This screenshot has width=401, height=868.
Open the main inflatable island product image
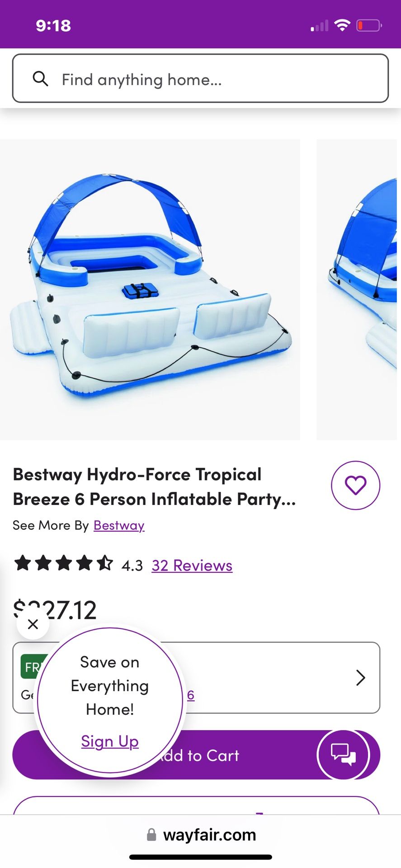point(150,290)
